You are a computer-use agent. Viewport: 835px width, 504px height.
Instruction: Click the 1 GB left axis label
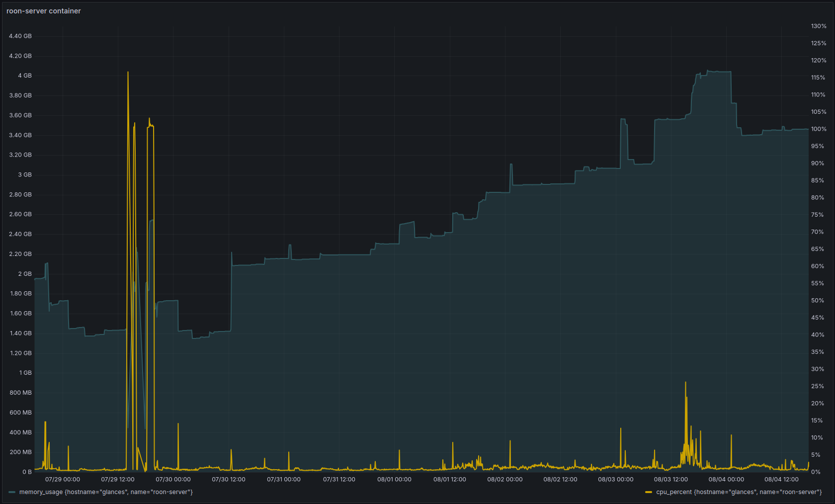coord(25,373)
